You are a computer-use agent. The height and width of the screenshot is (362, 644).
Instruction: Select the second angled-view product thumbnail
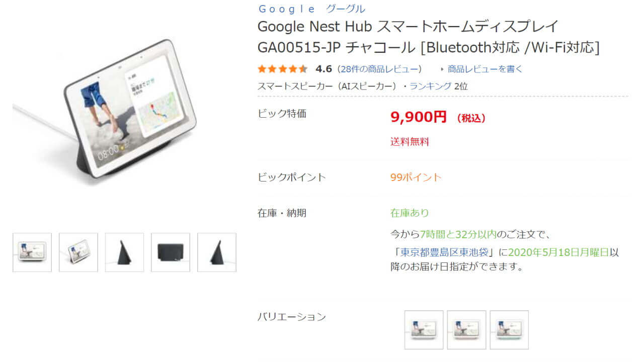pyautogui.click(x=78, y=252)
